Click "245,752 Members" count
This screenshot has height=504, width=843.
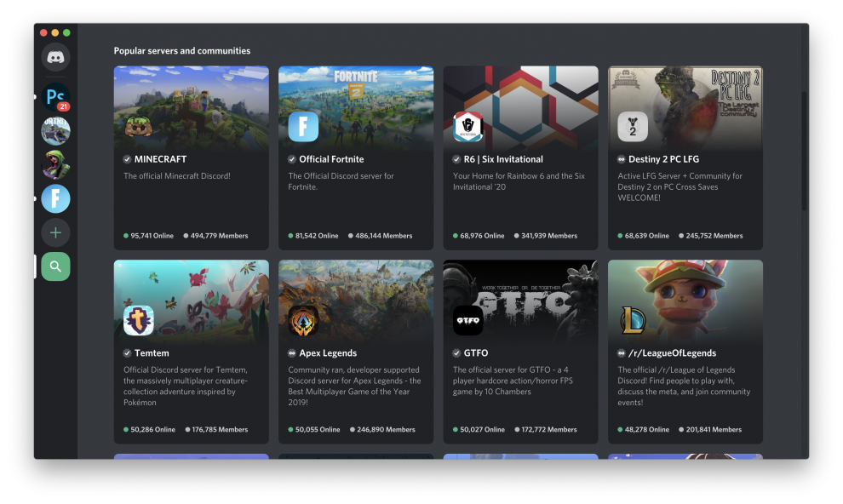[x=711, y=235]
